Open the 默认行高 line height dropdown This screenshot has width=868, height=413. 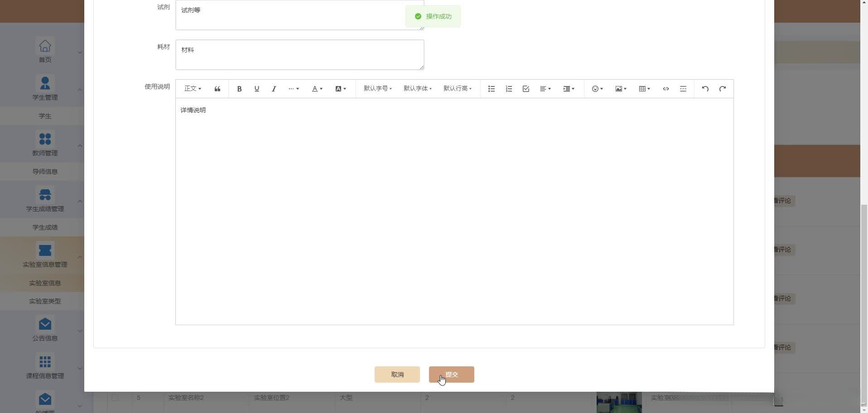458,89
